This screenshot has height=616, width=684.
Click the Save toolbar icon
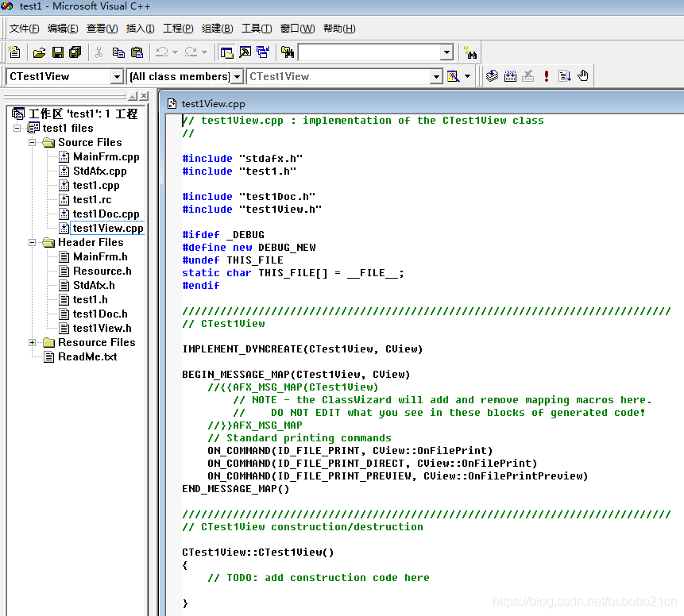coord(57,52)
